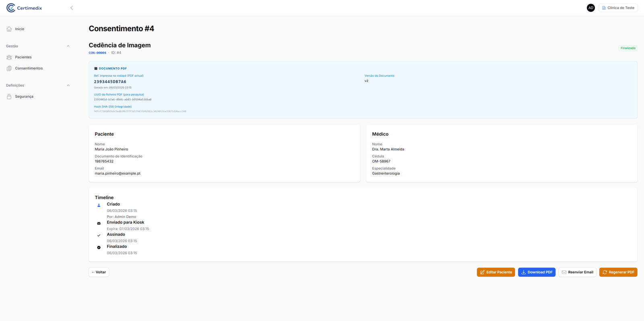The image size is (644, 321).
Task: Click the Reenviar Email button
Action: point(577,272)
